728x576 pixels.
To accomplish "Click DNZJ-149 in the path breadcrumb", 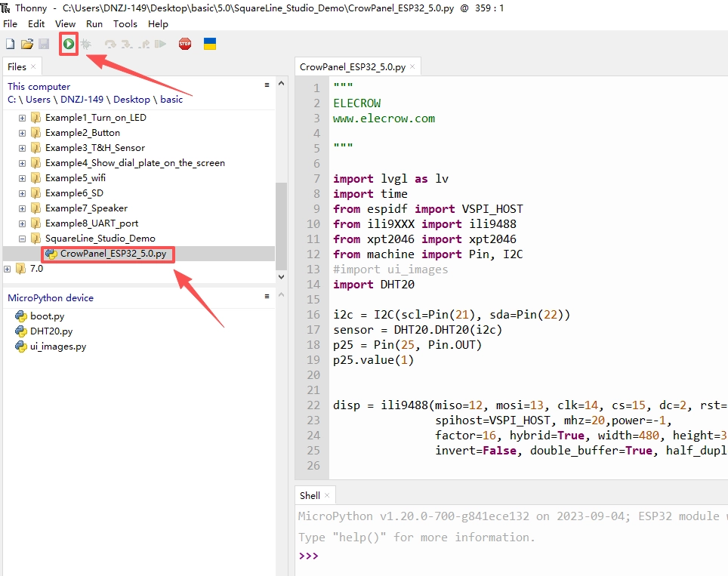I will pos(82,100).
